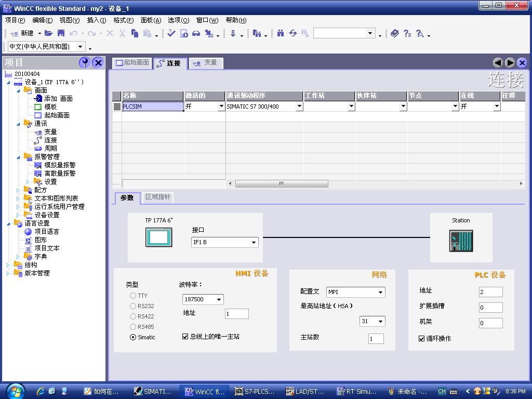Click the TP 177A 6" panel device icon
The image size is (532, 399).
(158, 237)
